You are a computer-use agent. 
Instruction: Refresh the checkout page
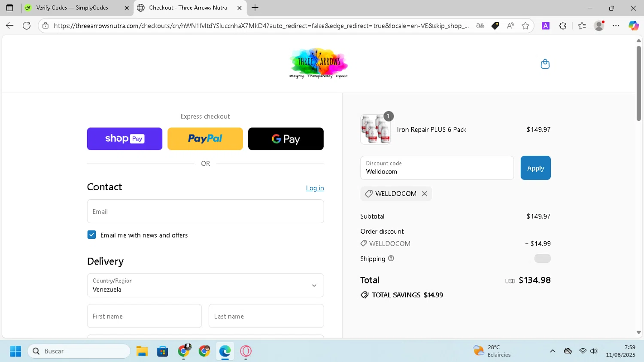[27, 26]
